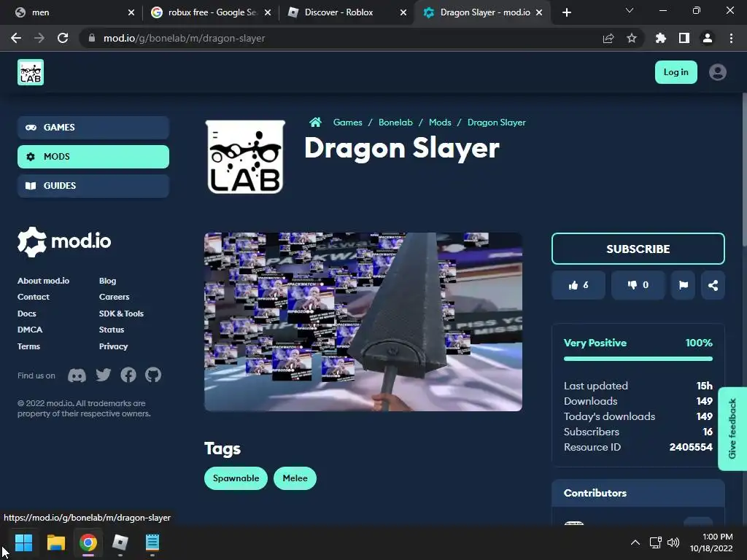
Task: Report the mod with flag icon
Action: pyautogui.click(x=683, y=285)
